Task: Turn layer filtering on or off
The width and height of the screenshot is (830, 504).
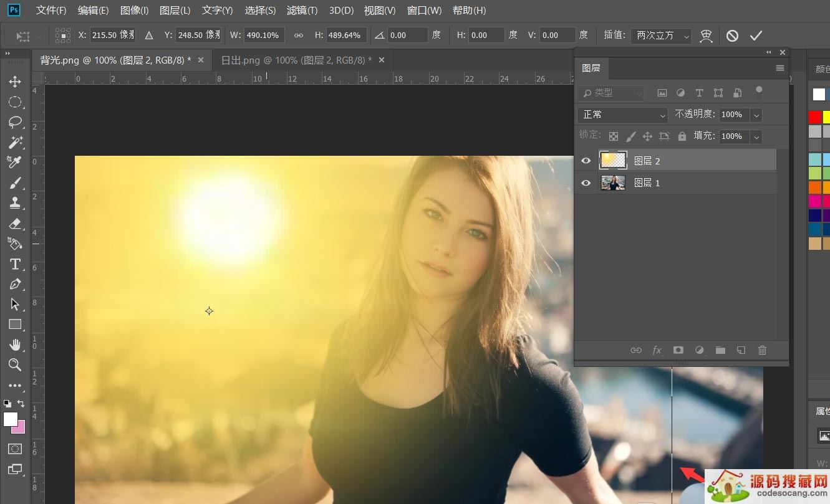Action: pyautogui.click(x=759, y=92)
